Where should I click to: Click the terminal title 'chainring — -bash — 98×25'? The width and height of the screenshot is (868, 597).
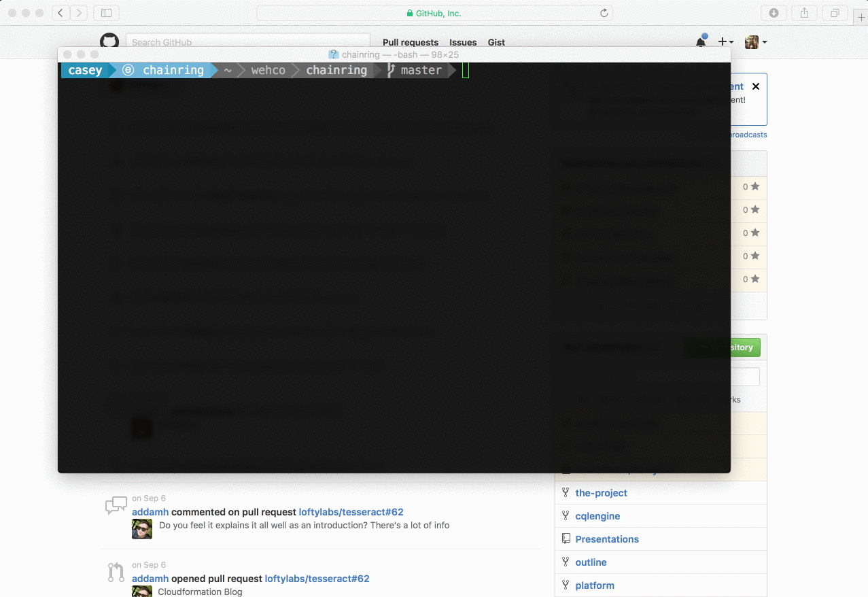(400, 54)
